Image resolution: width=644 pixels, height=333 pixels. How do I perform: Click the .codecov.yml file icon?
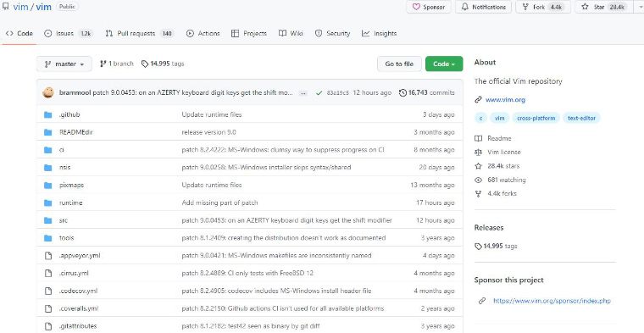pyautogui.click(x=48, y=291)
